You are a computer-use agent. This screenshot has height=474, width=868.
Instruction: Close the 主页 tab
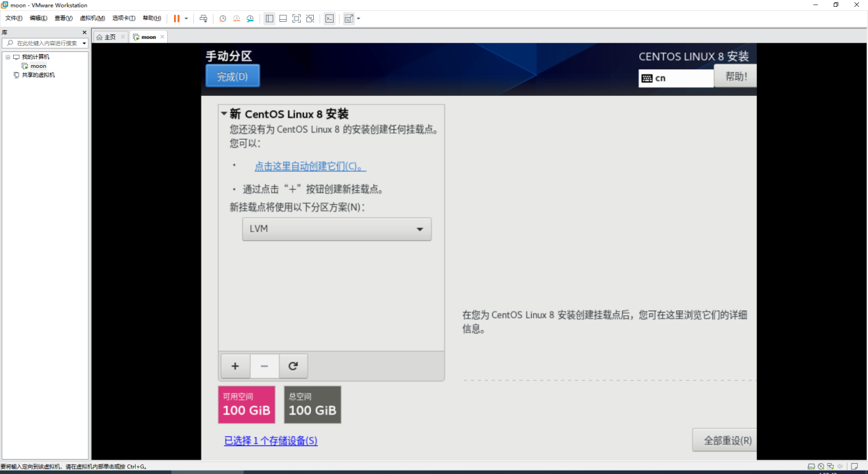(123, 37)
